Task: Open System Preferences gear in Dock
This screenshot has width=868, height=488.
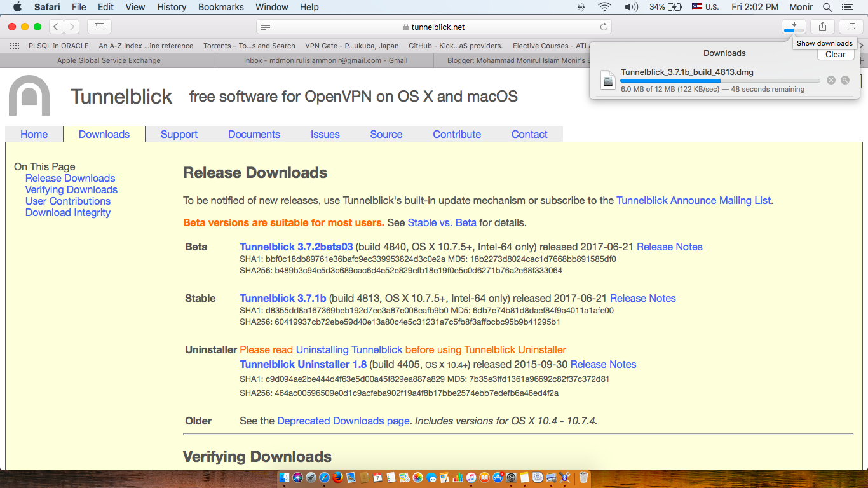Action: pyautogui.click(x=511, y=477)
